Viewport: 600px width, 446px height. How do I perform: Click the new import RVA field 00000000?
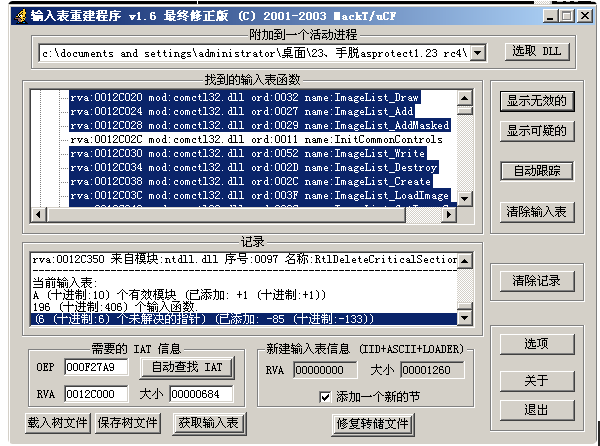click(325, 370)
